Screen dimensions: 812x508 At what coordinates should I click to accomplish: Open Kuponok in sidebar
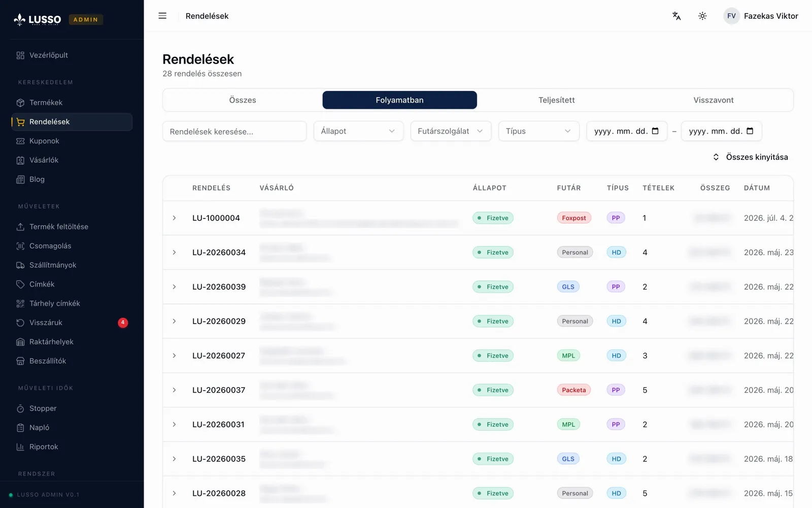(x=72, y=141)
